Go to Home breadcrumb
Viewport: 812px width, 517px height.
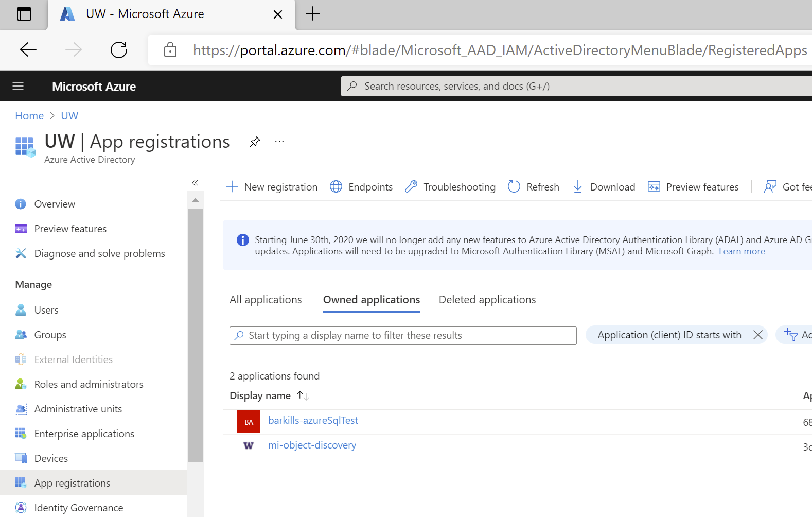[29, 116]
